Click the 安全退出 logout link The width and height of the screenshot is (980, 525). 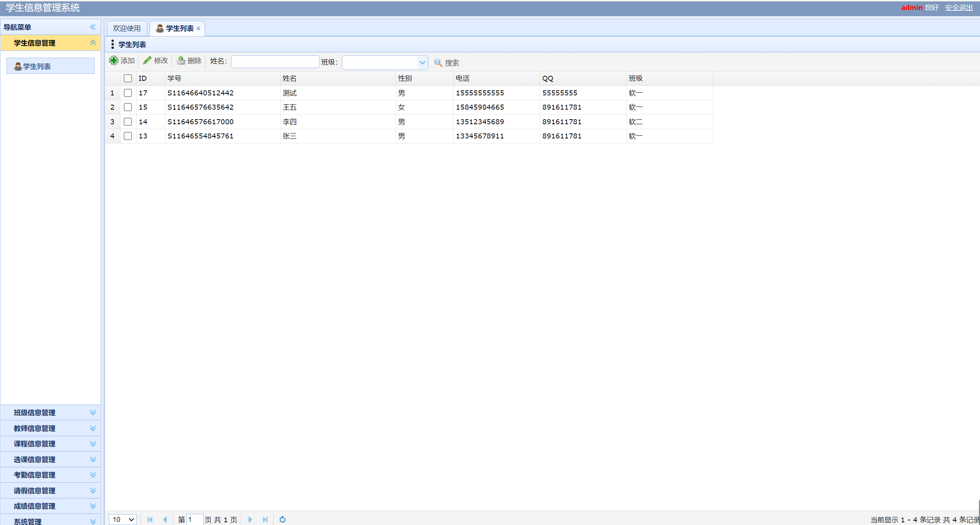959,7
